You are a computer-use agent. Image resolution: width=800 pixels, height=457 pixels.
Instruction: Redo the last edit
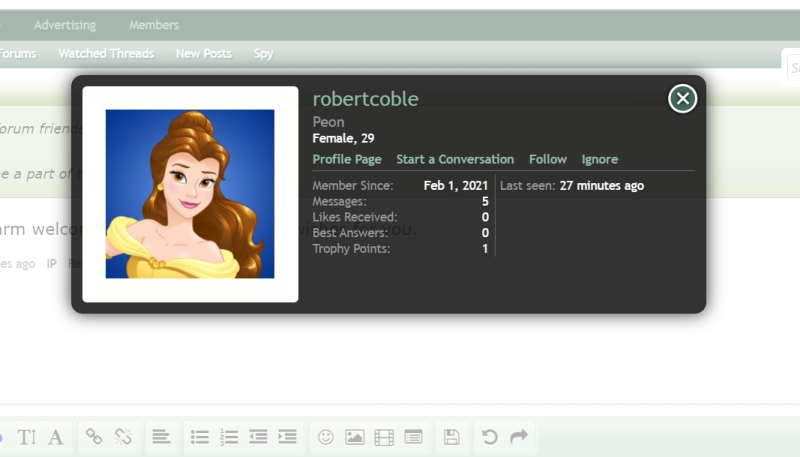pos(519,437)
